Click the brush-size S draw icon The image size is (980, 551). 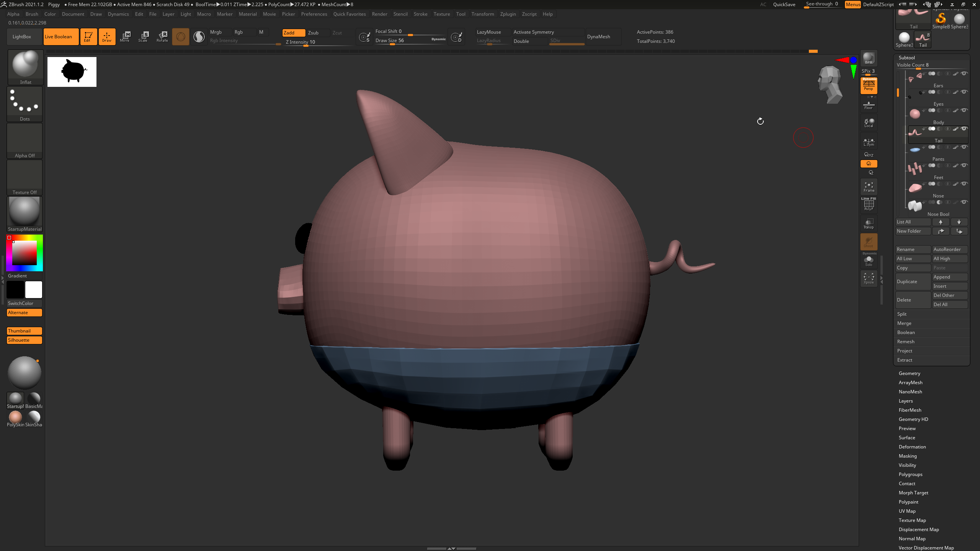tap(364, 37)
